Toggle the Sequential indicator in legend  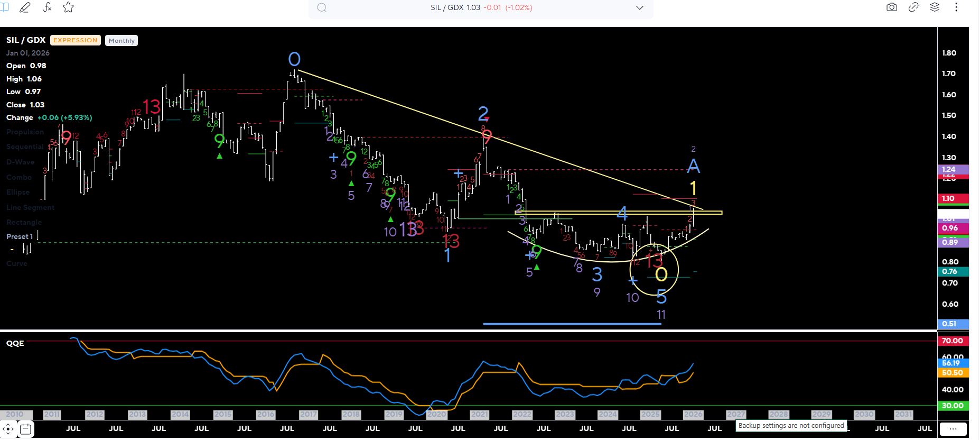click(x=25, y=147)
